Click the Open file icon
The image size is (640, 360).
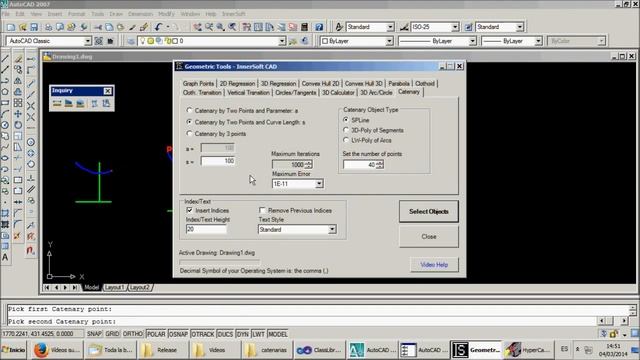tap(22, 27)
